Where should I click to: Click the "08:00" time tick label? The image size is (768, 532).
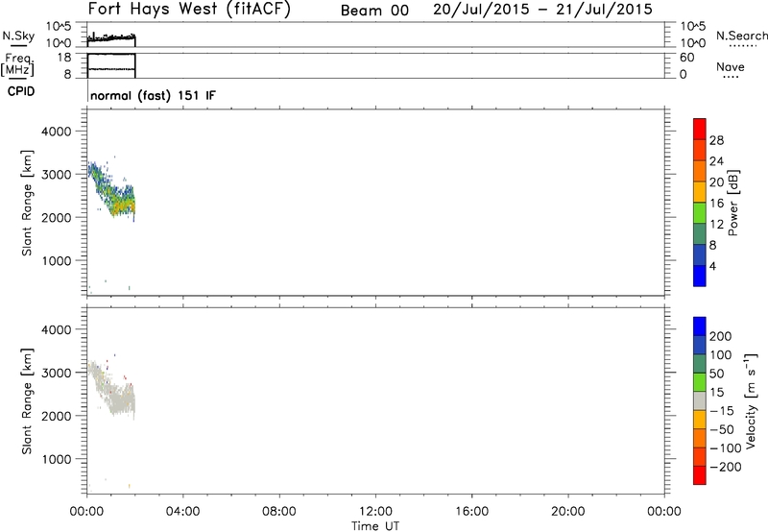point(278,512)
